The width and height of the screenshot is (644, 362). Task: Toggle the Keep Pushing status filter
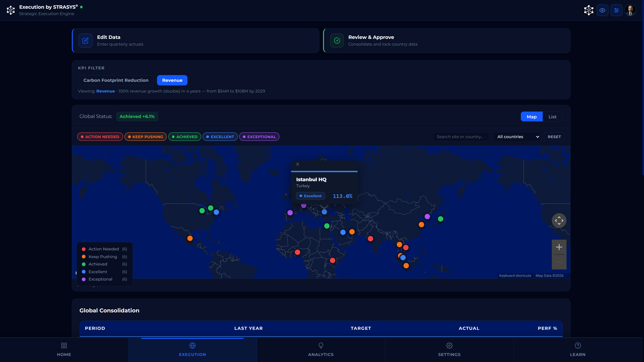click(146, 137)
